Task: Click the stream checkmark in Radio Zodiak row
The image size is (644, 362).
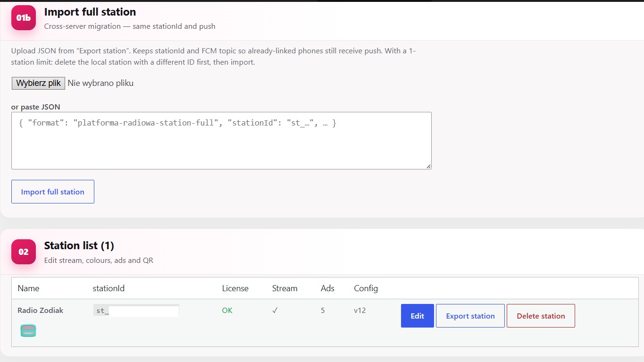Action: pos(275,310)
